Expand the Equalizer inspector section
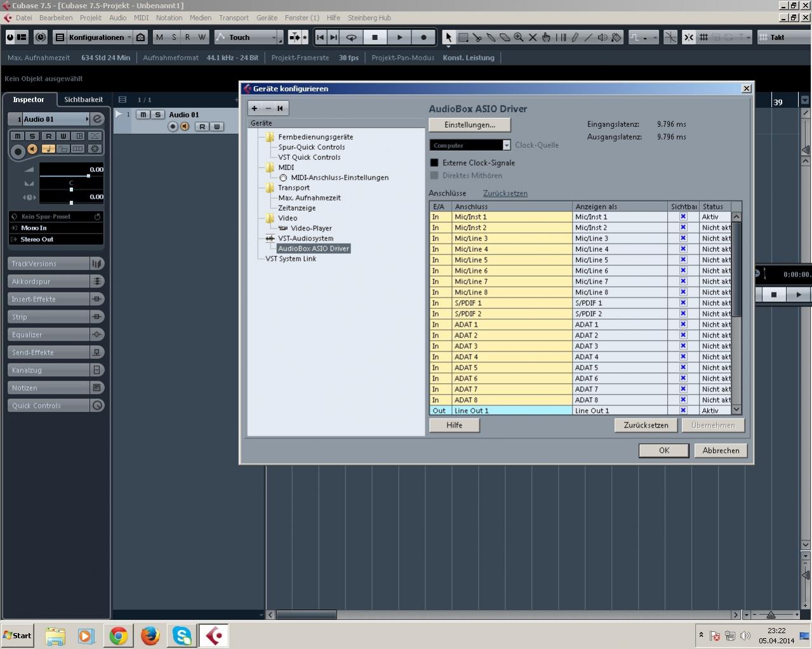This screenshot has width=812, height=649. pyautogui.click(x=48, y=334)
